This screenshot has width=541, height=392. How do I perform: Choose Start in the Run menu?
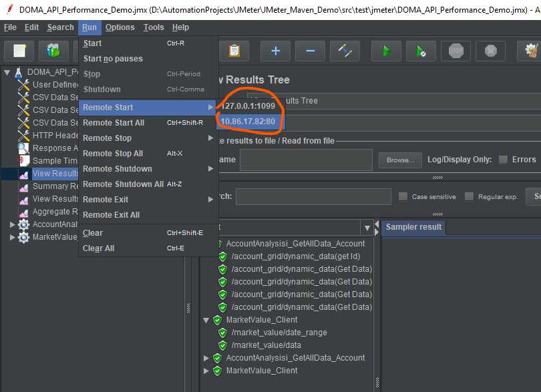(x=148, y=43)
